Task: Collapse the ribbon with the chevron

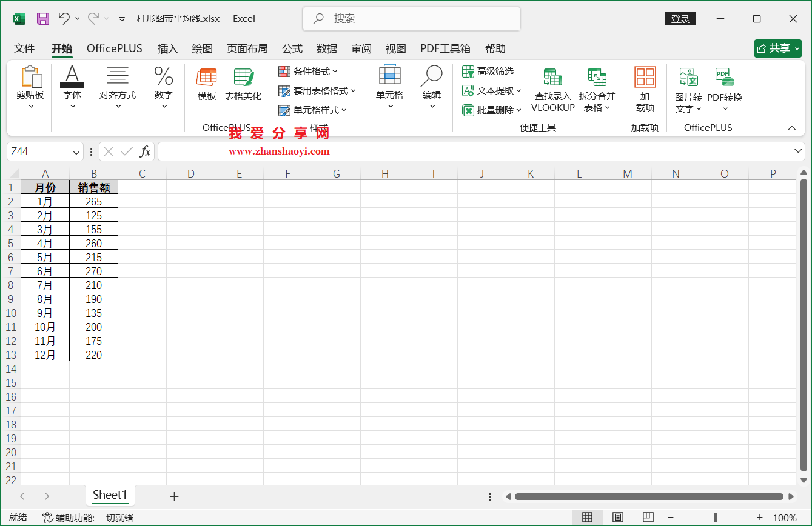Action: point(791,128)
